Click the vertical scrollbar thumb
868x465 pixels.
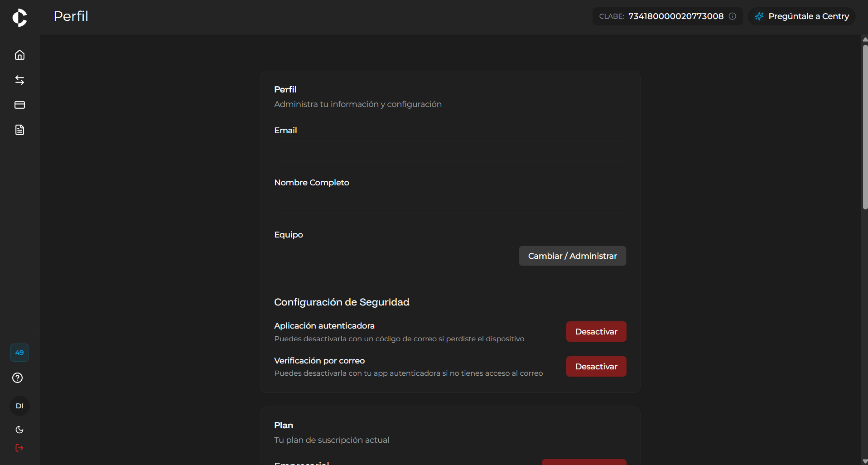[x=865, y=127]
